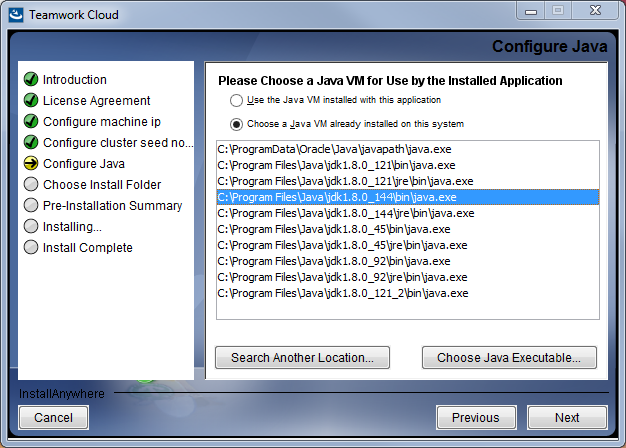
Task: Click the Install Complete step label
Action: [x=87, y=248]
